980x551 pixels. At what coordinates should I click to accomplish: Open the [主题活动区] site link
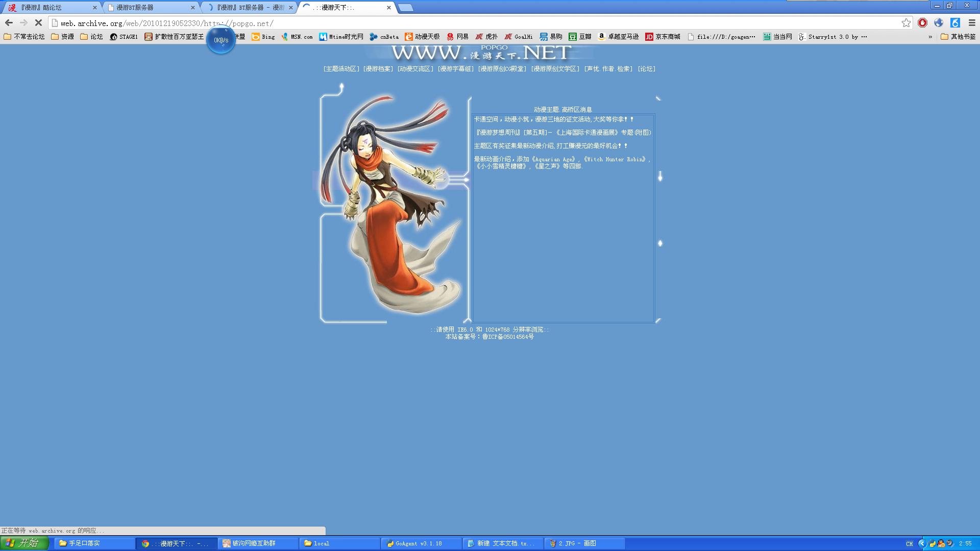(x=341, y=69)
